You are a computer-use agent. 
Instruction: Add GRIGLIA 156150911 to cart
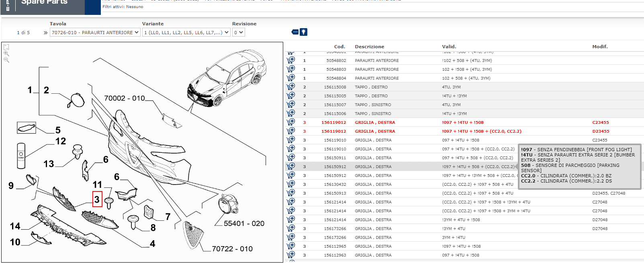click(290, 158)
